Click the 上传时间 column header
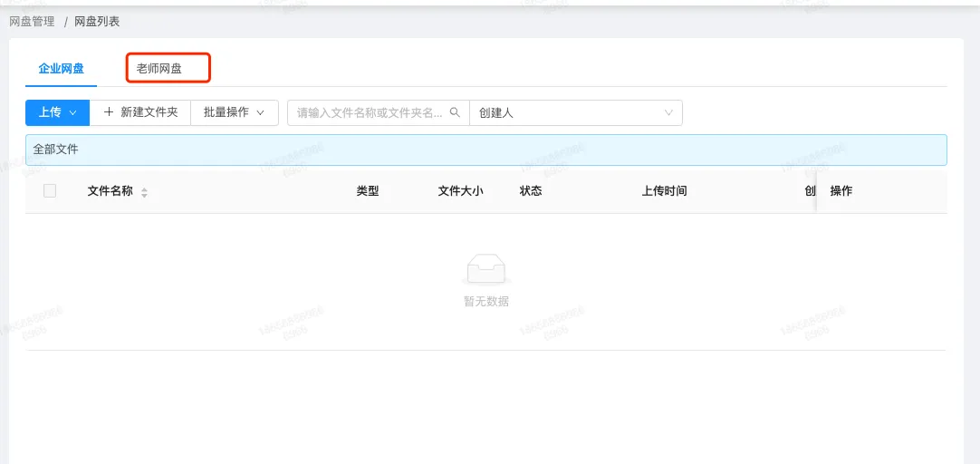This screenshot has width=980, height=464. pos(665,191)
